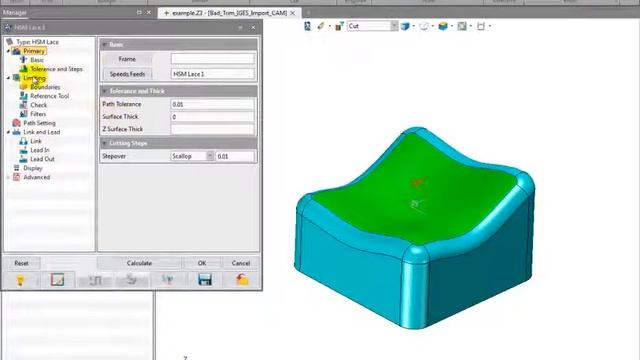Image resolution: width=640 pixels, height=360 pixels.
Task: Click the orange folder load icon
Action: tap(242, 280)
